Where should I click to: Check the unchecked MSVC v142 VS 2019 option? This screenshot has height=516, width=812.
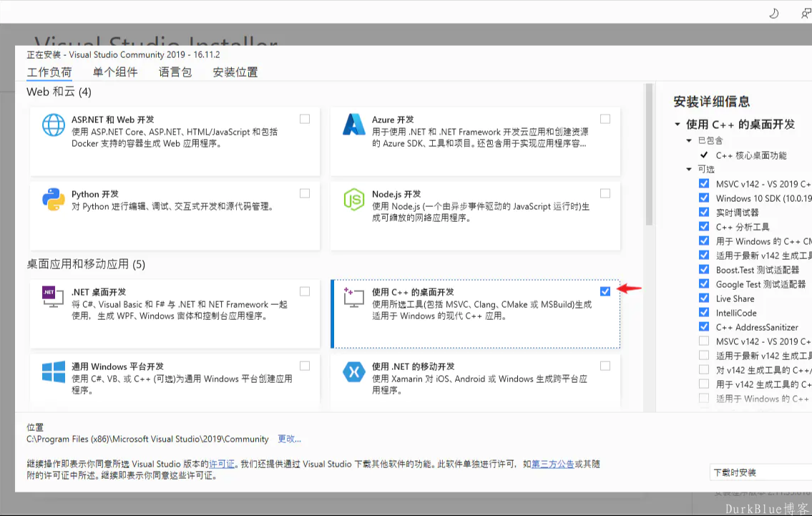(704, 341)
